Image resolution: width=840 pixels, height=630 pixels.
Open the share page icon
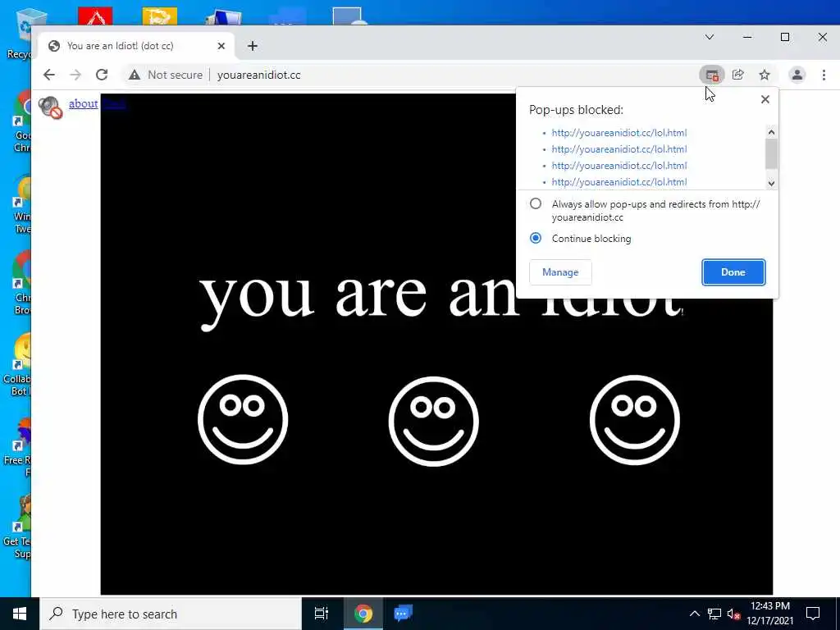(x=738, y=75)
